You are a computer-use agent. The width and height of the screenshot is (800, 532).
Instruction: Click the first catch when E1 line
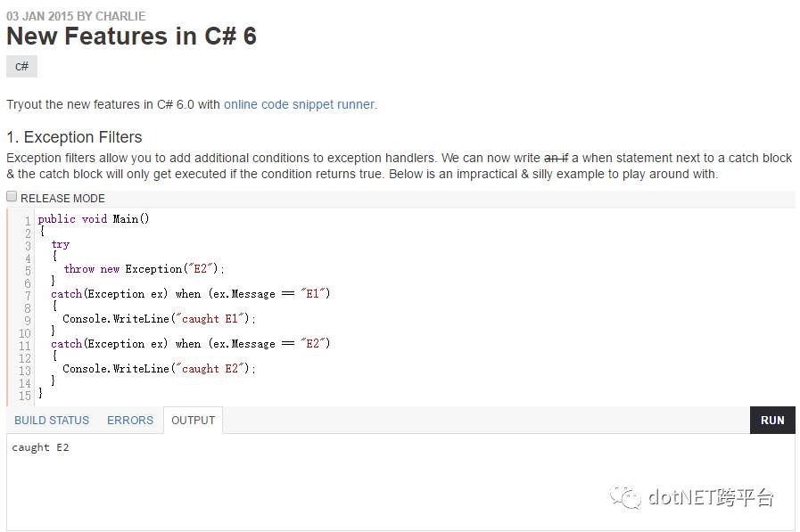click(190, 294)
